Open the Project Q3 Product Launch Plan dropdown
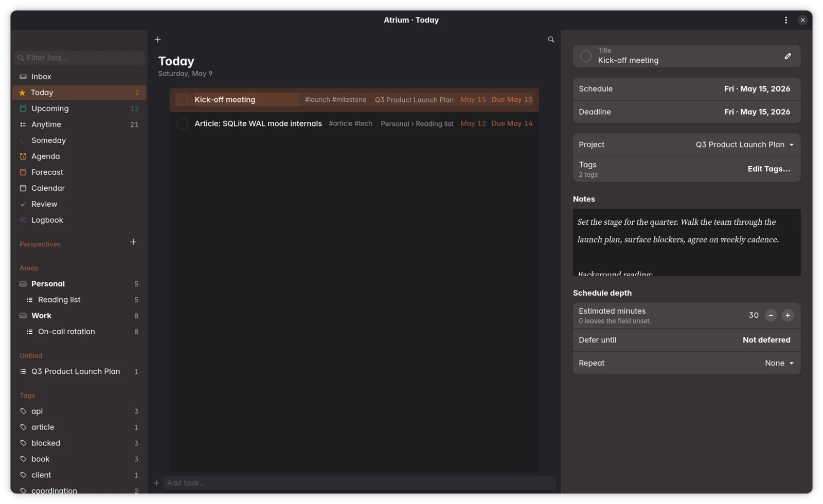The height and width of the screenshot is (504, 823). tap(745, 145)
